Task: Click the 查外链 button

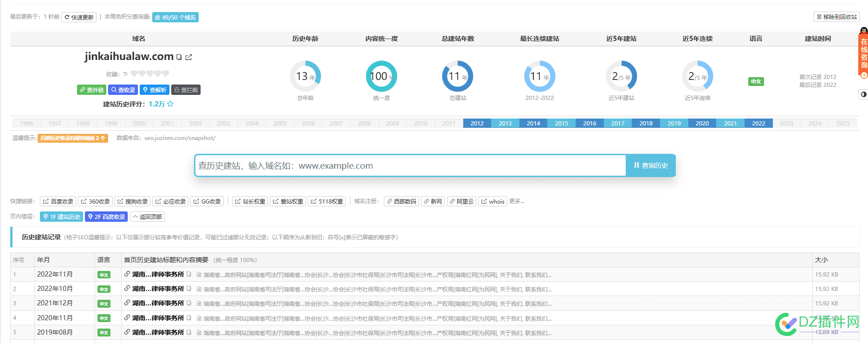Action: 91,90
